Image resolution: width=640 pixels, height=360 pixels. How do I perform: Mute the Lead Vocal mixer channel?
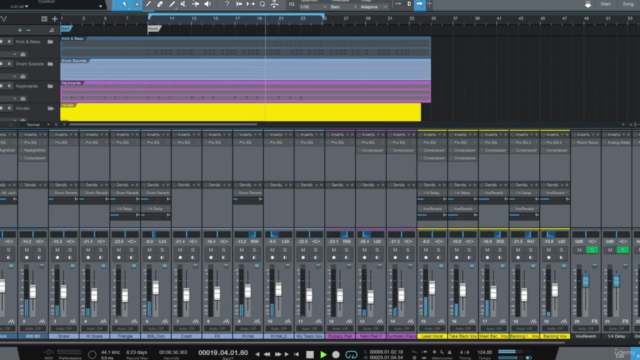426,250
